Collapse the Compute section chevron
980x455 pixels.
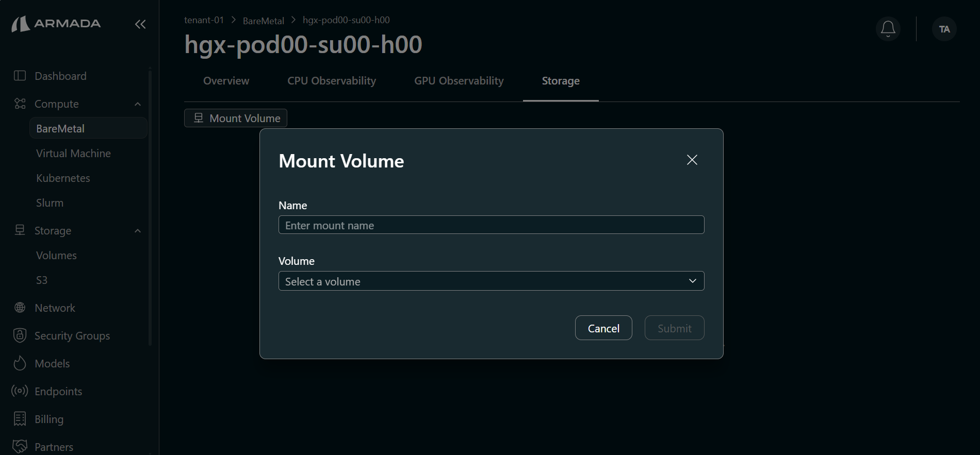[138, 104]
